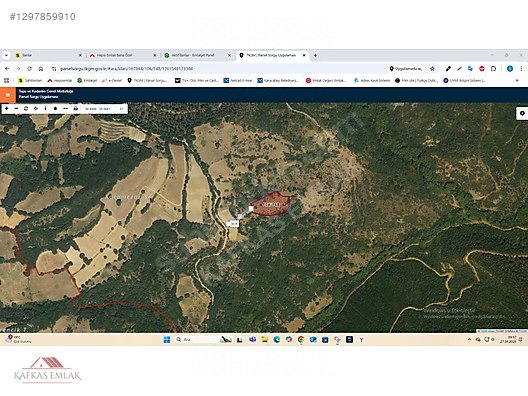
Task: Show hidden system tray icons
Action: point(469,339)
